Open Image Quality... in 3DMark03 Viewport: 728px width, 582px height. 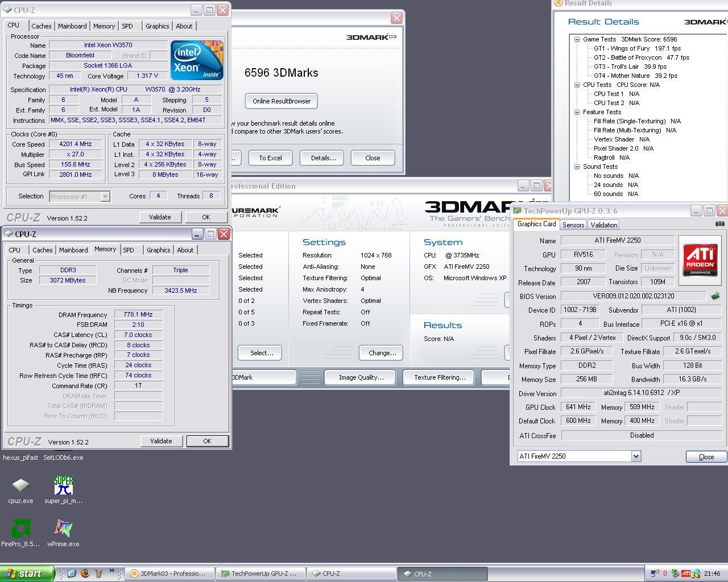click(361, 377)
